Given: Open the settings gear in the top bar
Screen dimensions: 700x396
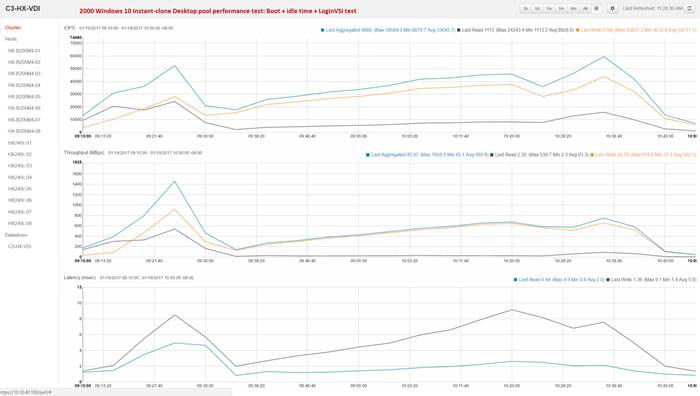Looking at the screenshot, I should 612,8.
